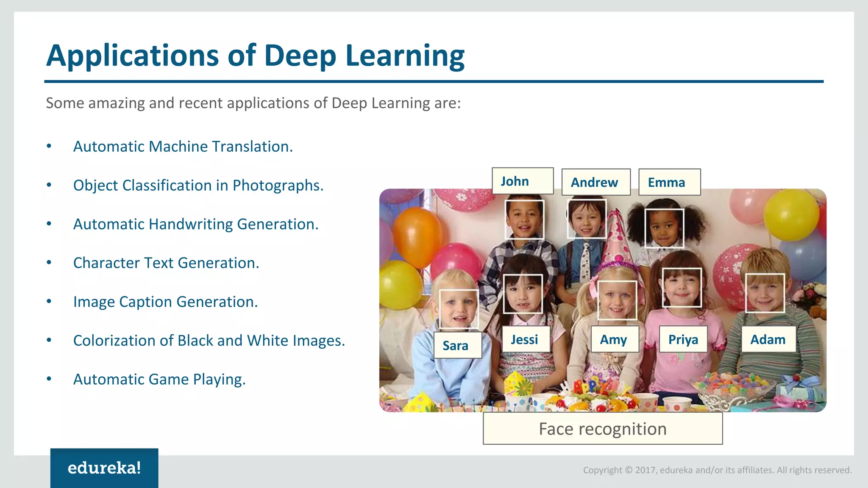This screenshot has width=868, height=488.
Task: Click the edureka! logo
Action: click(x=104, y=468)
